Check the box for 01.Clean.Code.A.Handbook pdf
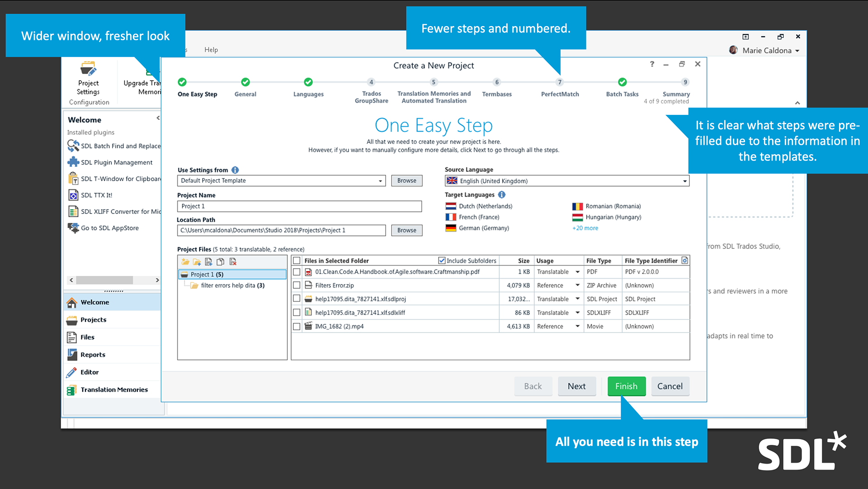 click(x=297, y=272)
